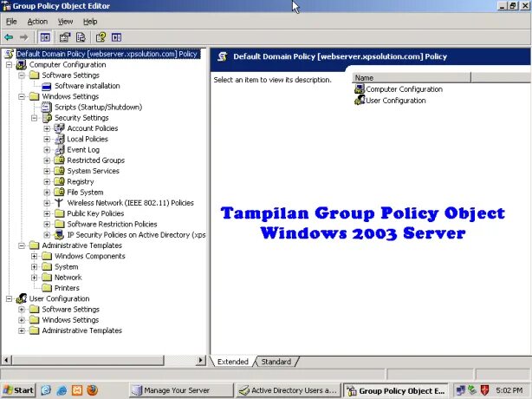532x399 pixels.
Task: Launch Firefox from quick launch
Action: (93, 390)
